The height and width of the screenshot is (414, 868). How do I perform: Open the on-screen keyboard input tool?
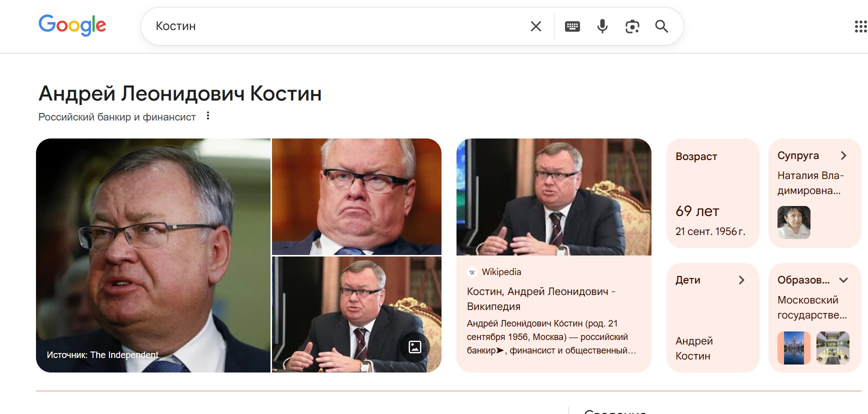click(x=572, y=26)
